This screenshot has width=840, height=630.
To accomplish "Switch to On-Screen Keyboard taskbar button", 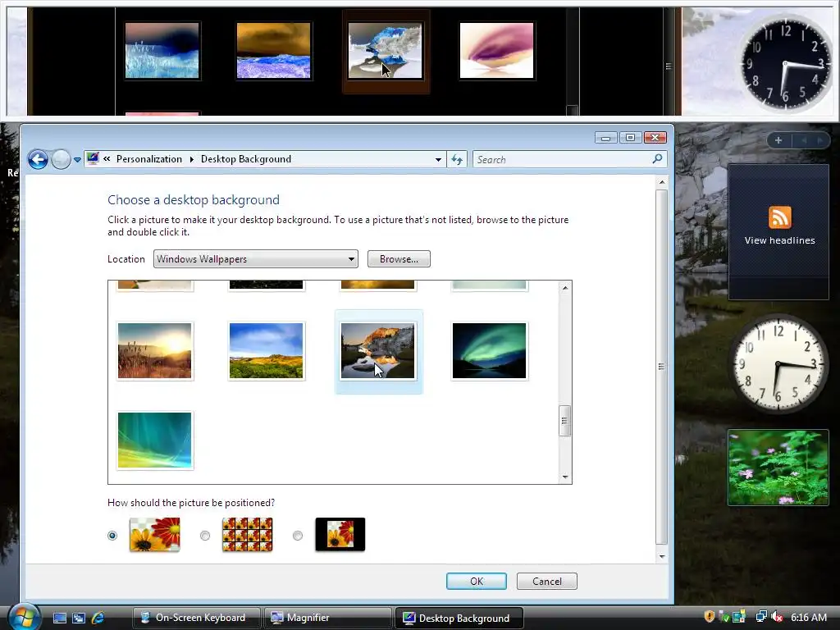I will tap(197, 618).
